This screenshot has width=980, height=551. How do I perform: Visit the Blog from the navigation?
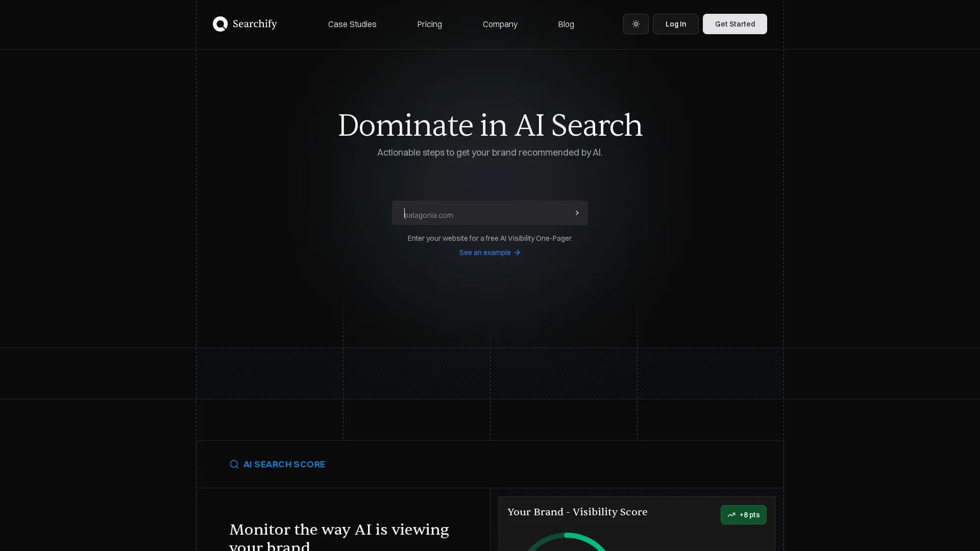click(566, 24)
